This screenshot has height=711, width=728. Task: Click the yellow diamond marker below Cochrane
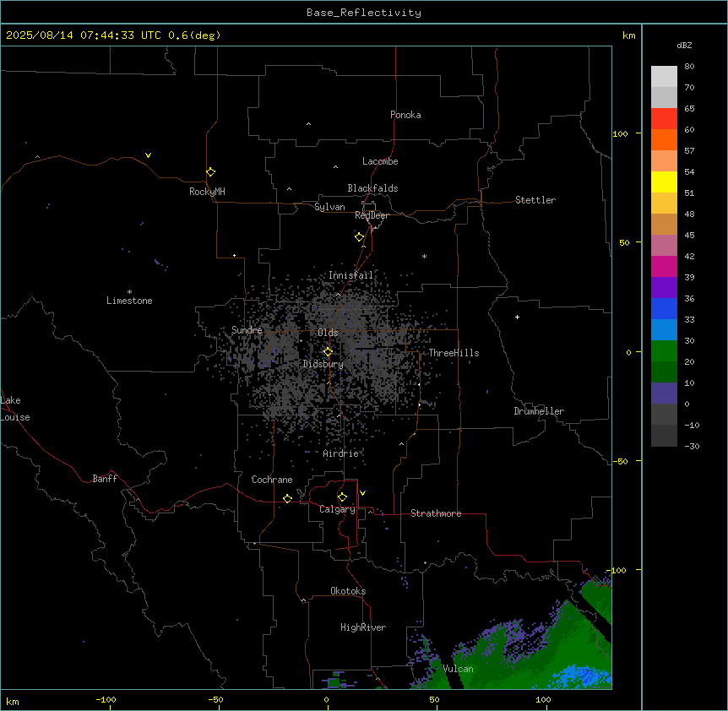287,498
